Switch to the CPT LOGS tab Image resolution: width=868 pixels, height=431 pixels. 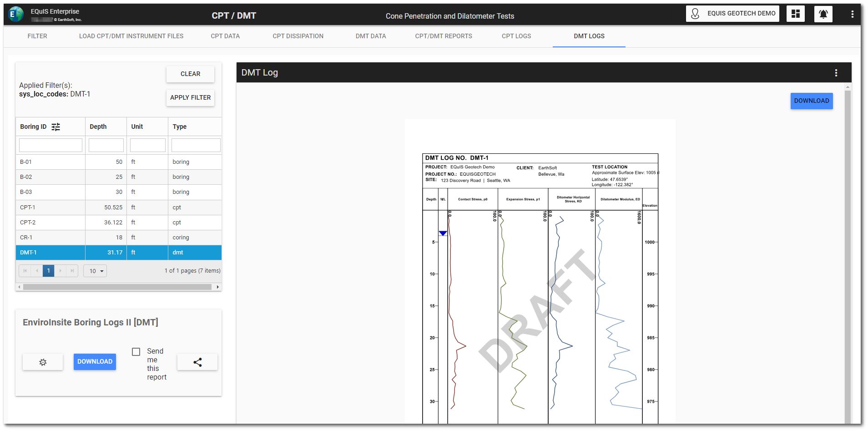tap(516, 36)
